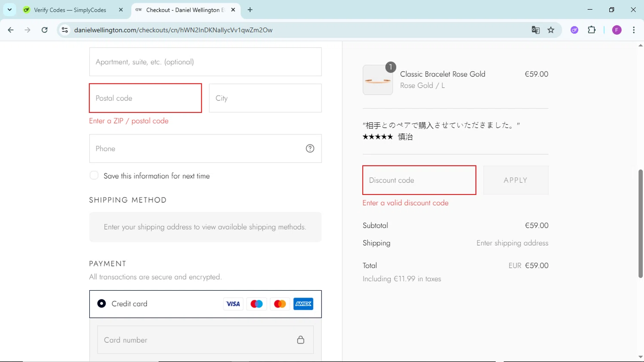Open the purple extension icon
644x362 pixels.
(574, 30)
